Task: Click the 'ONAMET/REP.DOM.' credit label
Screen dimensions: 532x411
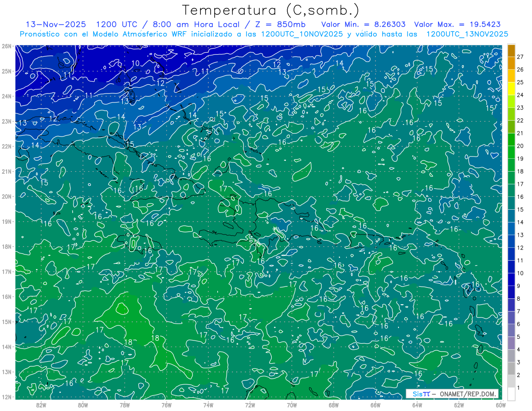Action: click(x=468, y=394)
